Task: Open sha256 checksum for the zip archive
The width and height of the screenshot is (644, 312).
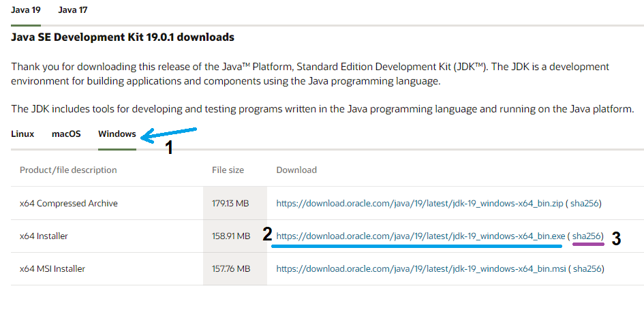Action: [585, 203]
